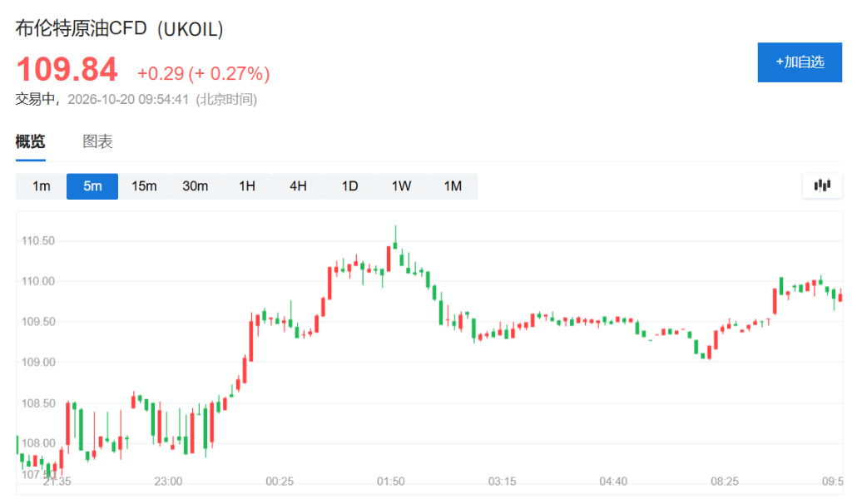The height and width of the screenshot is (504, 852).
Task: Click the 109.50 price axis label
Action: (x=38, y=322)
